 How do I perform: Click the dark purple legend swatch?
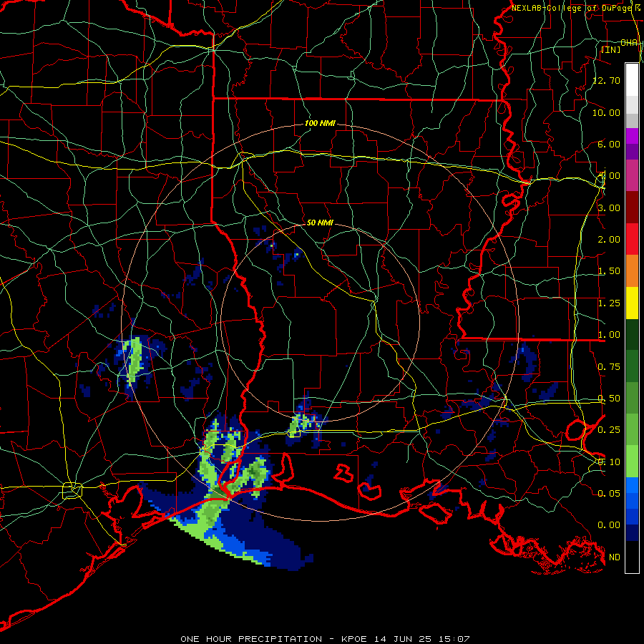pyautogui.click(x=632, y=152)
